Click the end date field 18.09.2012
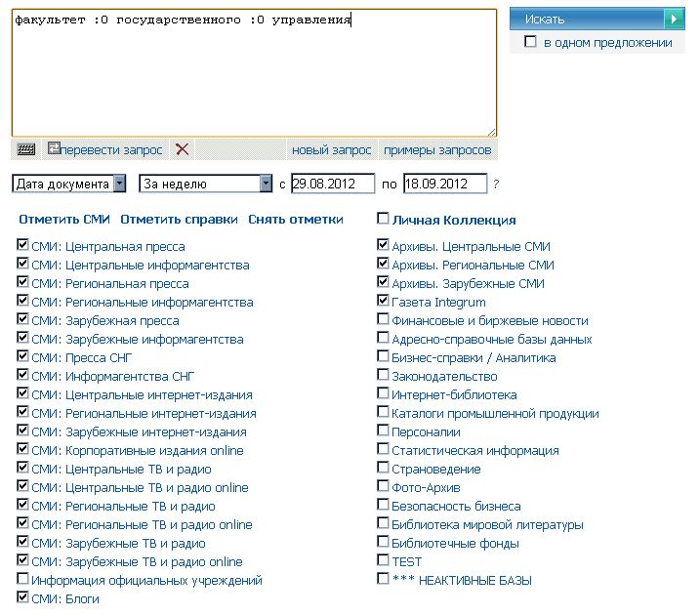The height and width of the screenshot is (616, 700). [445, 184]
